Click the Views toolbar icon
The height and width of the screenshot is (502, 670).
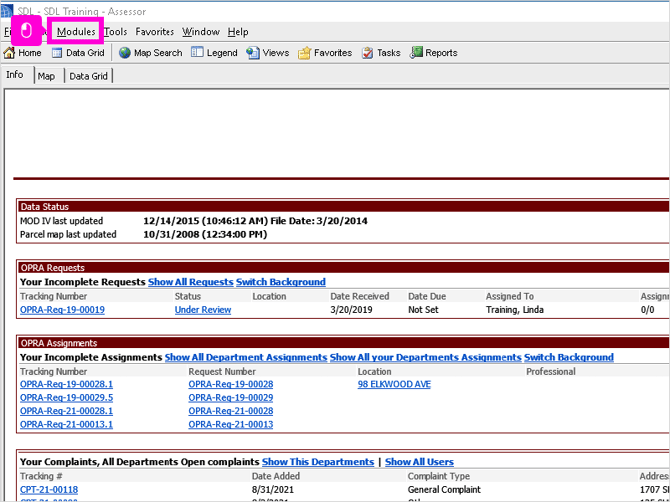[x=253, y=53]
